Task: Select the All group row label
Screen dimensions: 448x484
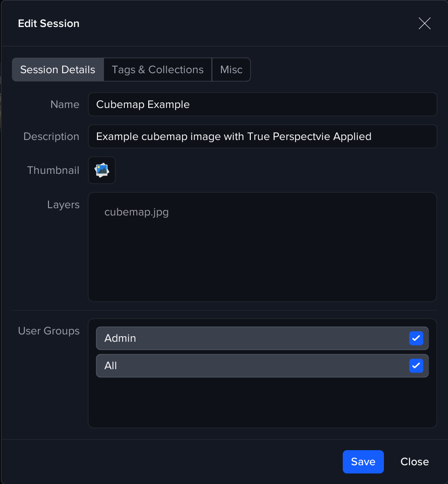Action: 111,366
